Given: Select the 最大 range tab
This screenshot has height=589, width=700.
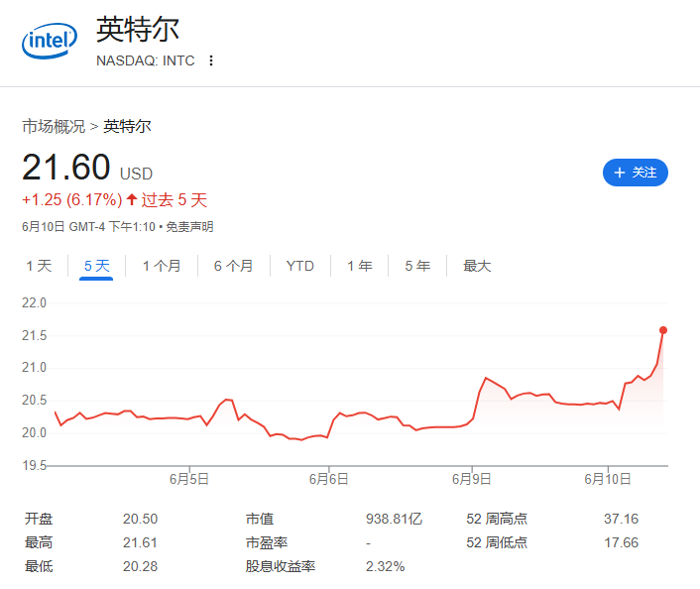Looking at the screenshot, I should pos(477,266).
